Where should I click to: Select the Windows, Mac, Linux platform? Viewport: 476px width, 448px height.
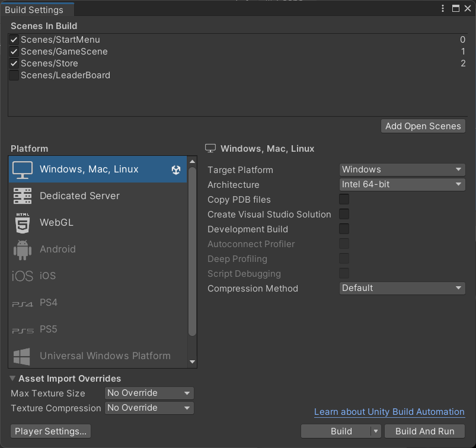(x=98, y=169)
